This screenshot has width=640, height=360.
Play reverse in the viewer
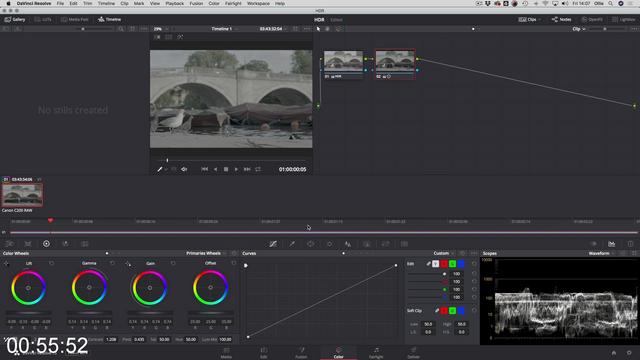click(x=216, y=169)
